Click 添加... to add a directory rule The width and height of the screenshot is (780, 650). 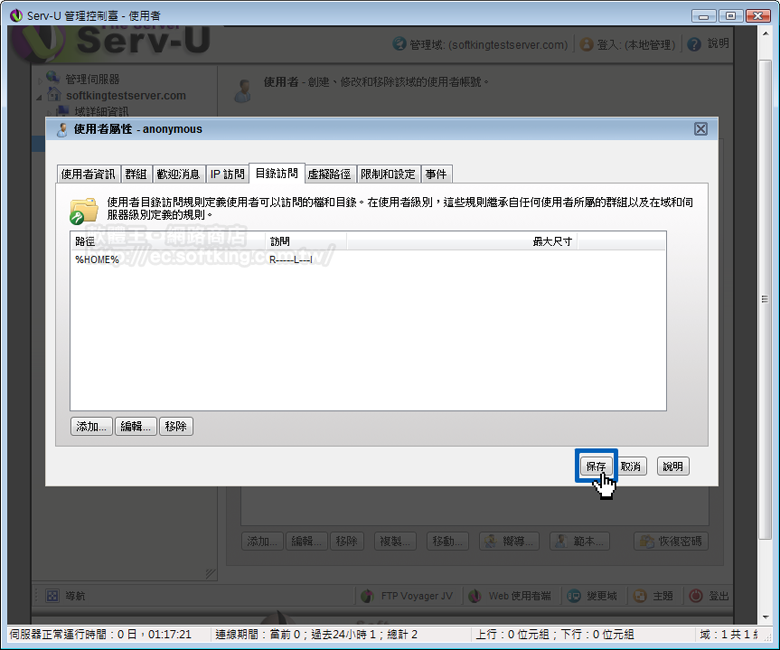pos(92,427)
